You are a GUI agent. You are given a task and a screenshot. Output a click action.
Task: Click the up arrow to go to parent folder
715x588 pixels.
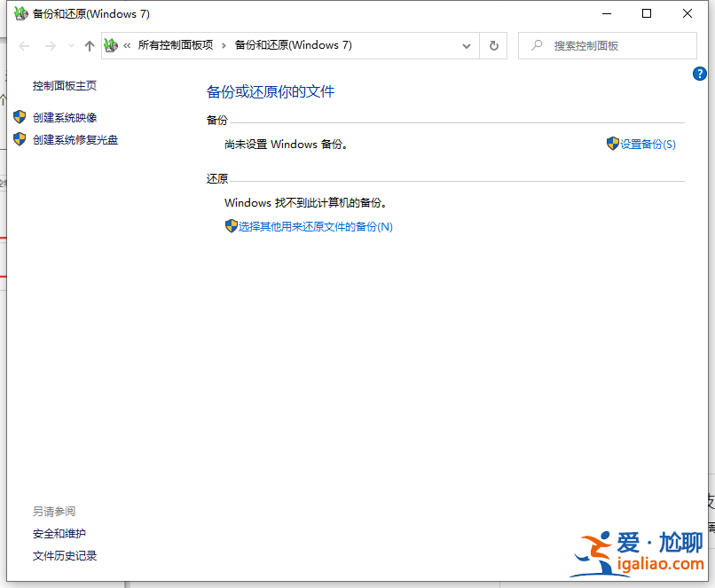pos(90,45)
